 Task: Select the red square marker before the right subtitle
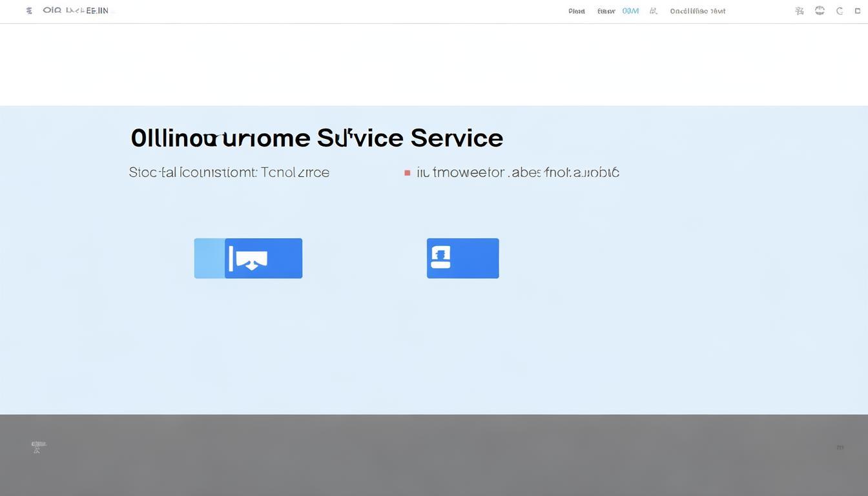point(407,173)
